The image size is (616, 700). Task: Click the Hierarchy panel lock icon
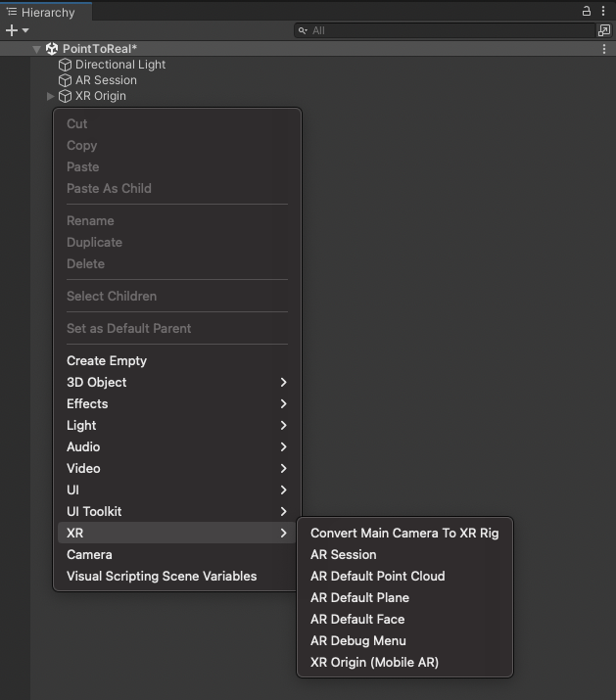(587, 12)
